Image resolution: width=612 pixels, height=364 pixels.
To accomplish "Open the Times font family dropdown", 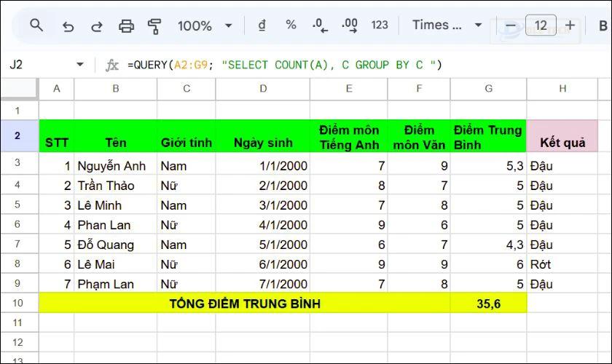I will click(x=447, y=25).
